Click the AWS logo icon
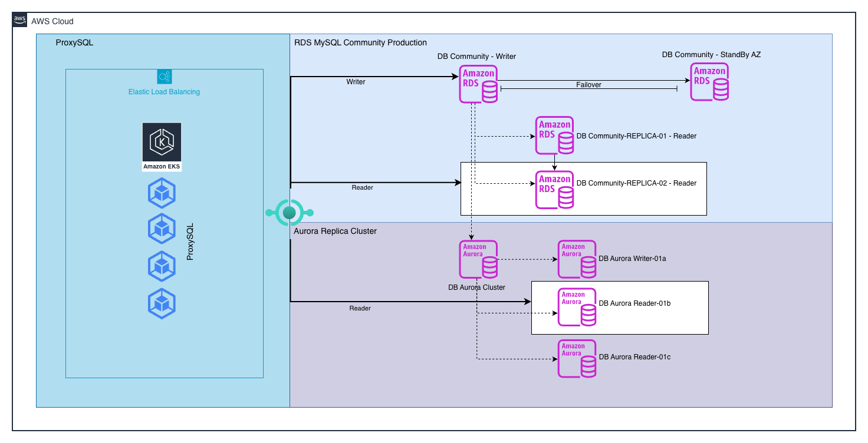Viewport: 868px width, 443px height. tap(20, 21)
